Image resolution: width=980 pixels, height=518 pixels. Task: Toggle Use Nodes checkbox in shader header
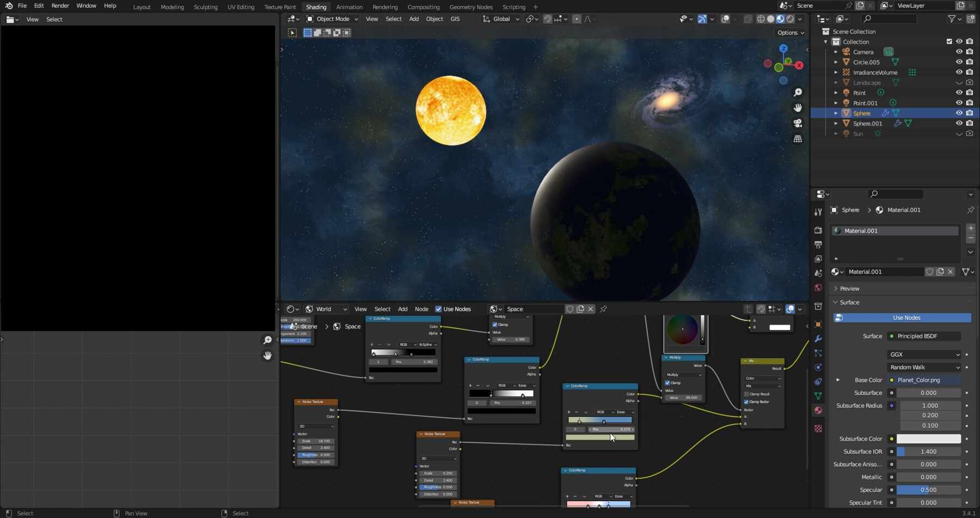[439, 309]
